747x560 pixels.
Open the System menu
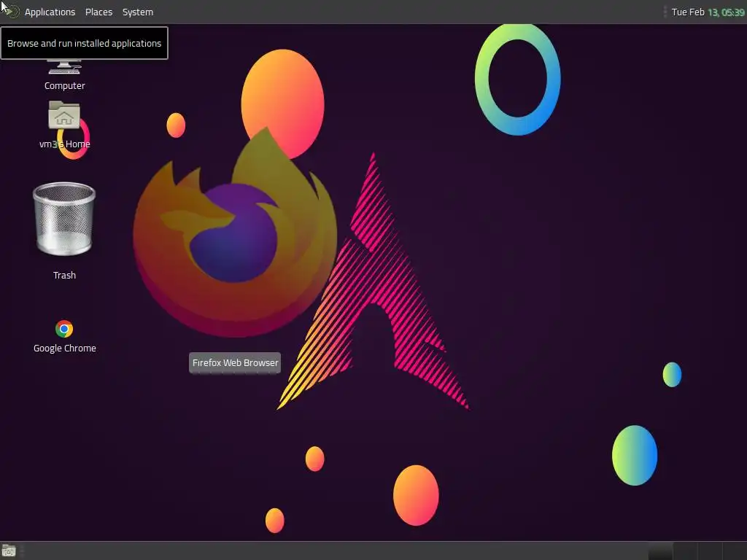coord(138,12)
